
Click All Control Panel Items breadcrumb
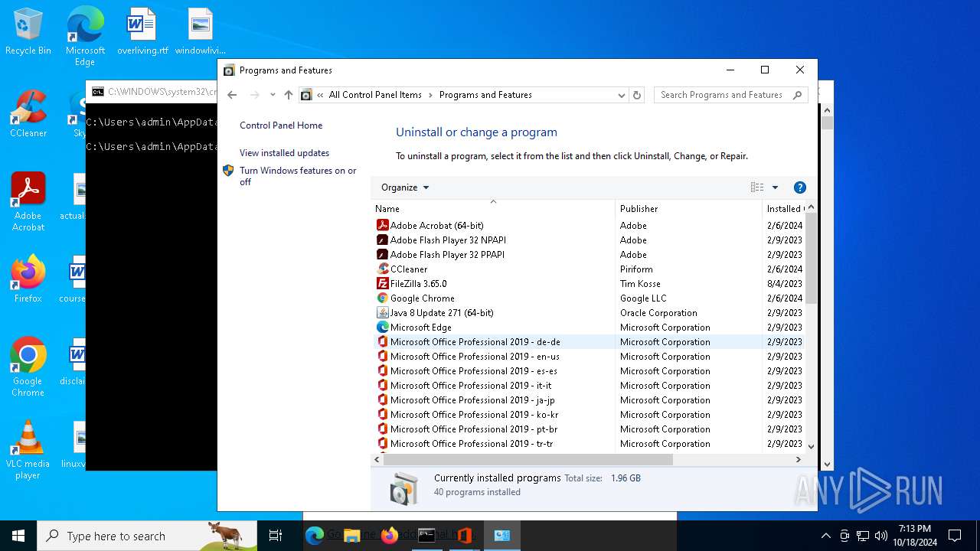[x=375, y=95]
